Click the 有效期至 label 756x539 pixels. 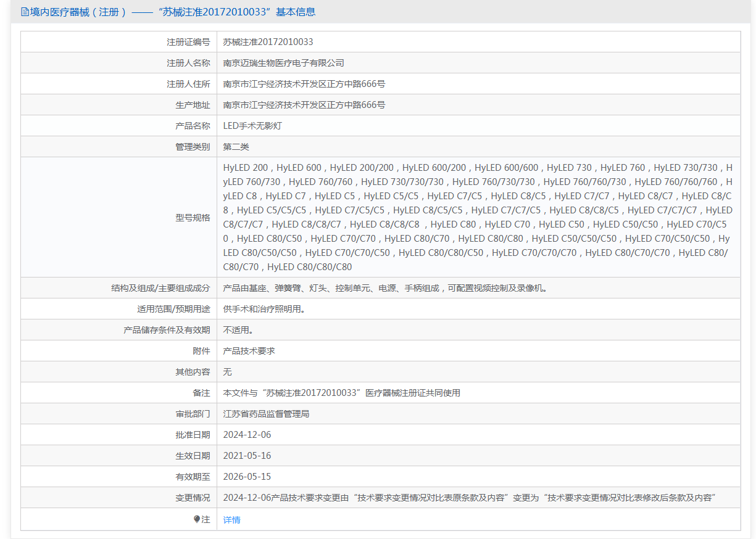tap(193, 477)
